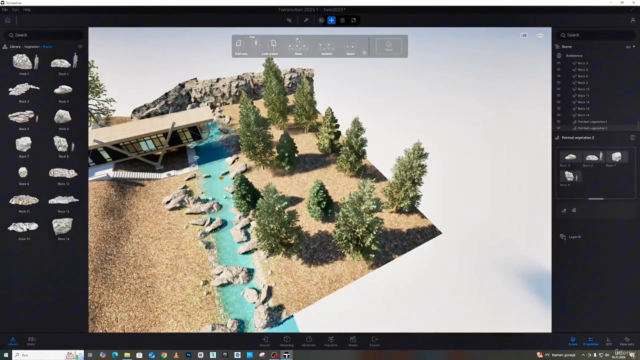Select Rock 6 thumbnail in library

point(63,117)
